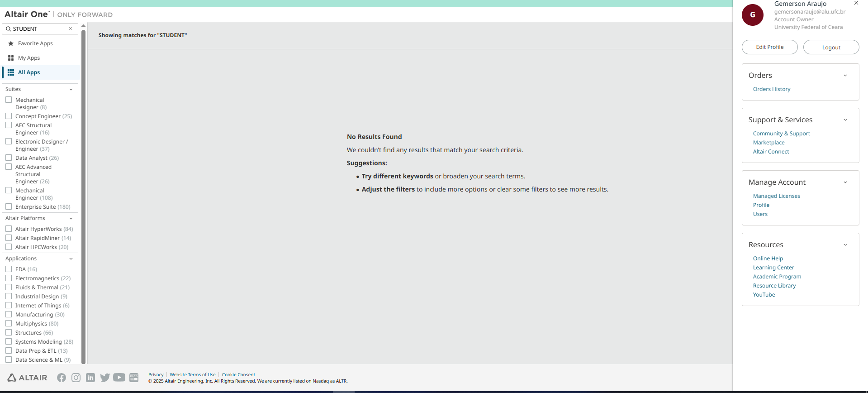
Task: Check the Altair HPCWorks filter
Action: pyautogui.click(x=9, y=247)
